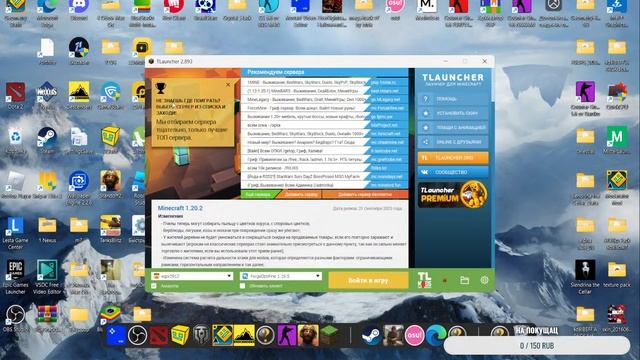
Task: Open the texture pack desktop folder
Action: click(x=617, y=274)
